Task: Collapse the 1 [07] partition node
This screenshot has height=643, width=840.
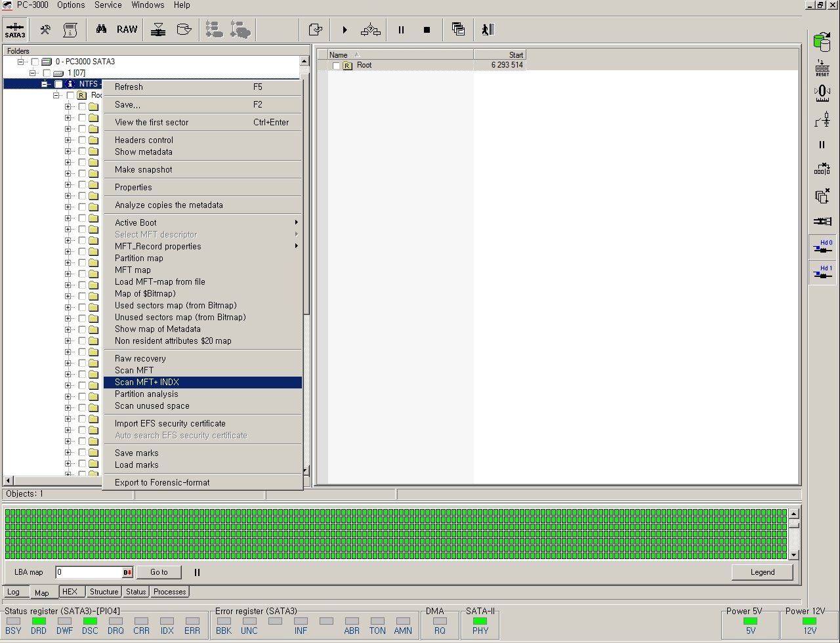Action: coord(33,73)
